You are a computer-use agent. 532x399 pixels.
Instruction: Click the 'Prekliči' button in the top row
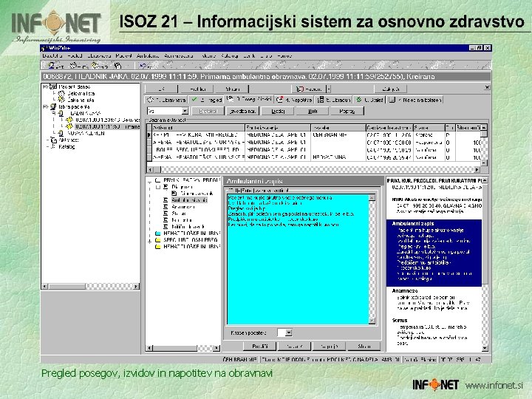pyautogui.click(x=197, y=89)
